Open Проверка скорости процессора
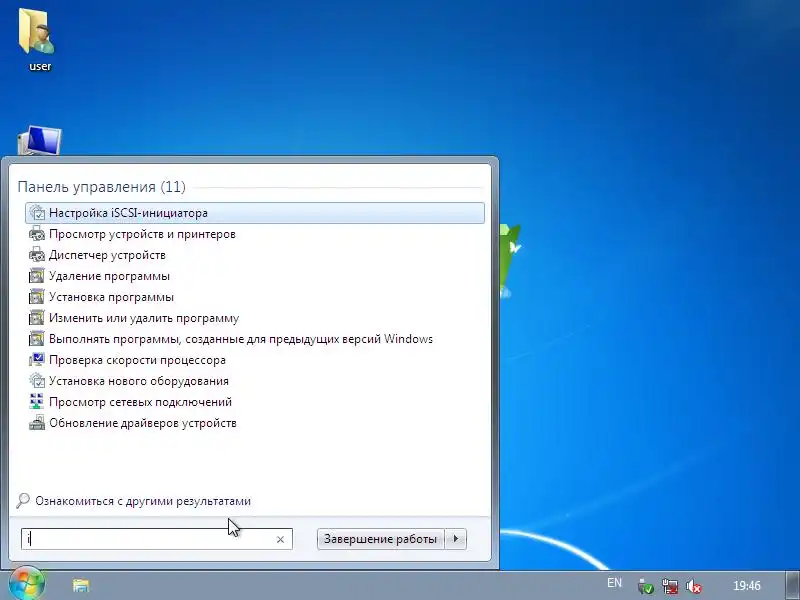The height and width of the screenshot is (600, 800). click(255, 360)
